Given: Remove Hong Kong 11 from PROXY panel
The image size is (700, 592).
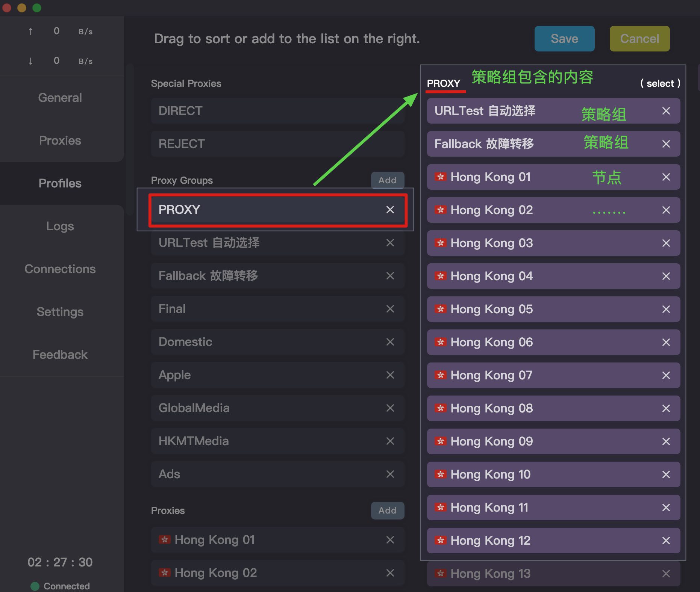Looking at the screenshot, I should (666, 507).
